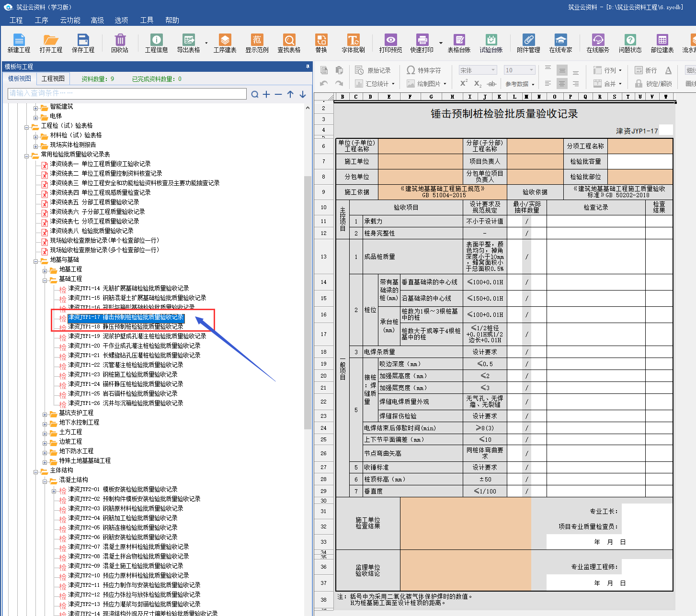Open 在线专家 online expert
The width and height of the screenshot is (696, 616).
click(x=561, y=43)
